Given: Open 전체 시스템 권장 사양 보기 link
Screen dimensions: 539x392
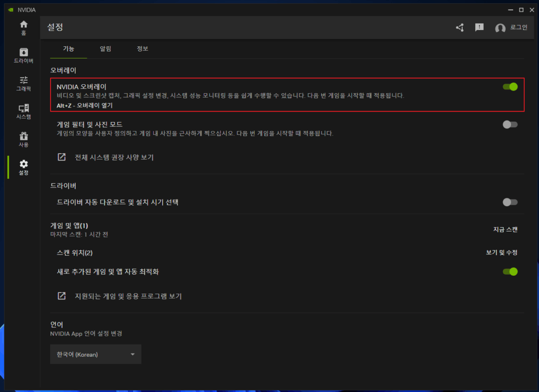Looking at the screenshot, I should (114, 157).
